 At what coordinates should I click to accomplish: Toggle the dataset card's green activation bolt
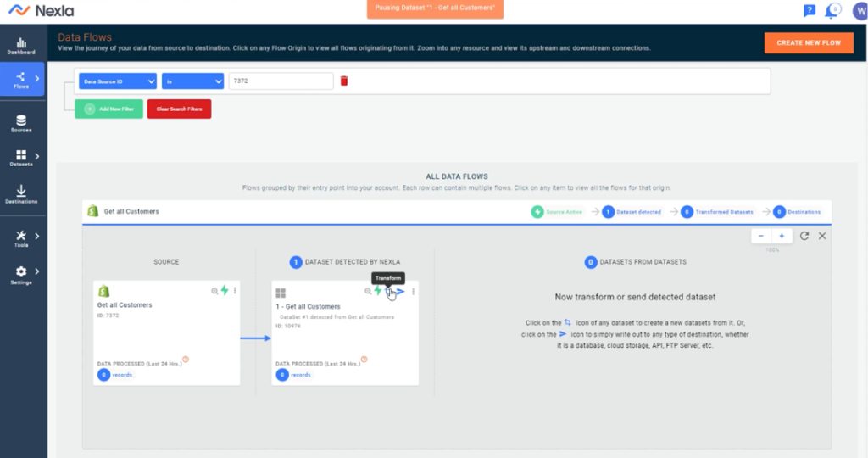point(378,291)
